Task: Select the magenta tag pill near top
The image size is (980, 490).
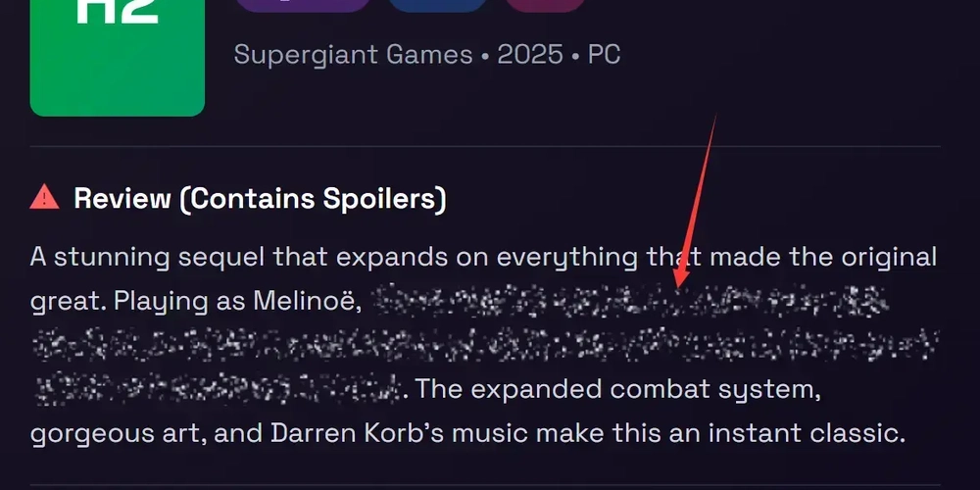Action: (545, 6)
